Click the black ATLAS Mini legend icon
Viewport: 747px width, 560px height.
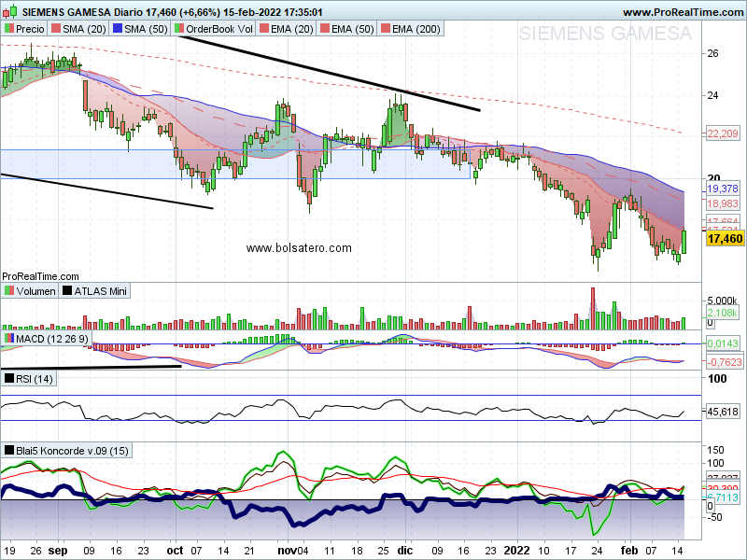[x=67, y=290]
